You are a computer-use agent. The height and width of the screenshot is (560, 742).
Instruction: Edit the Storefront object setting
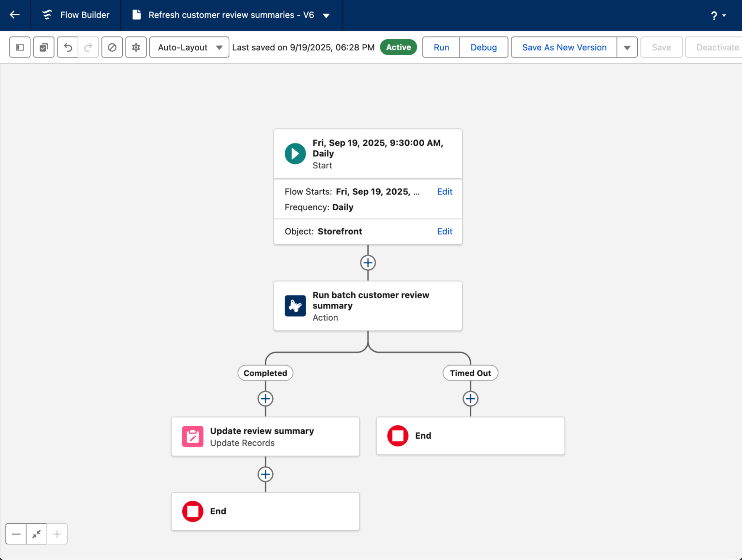tap(444, 231)
